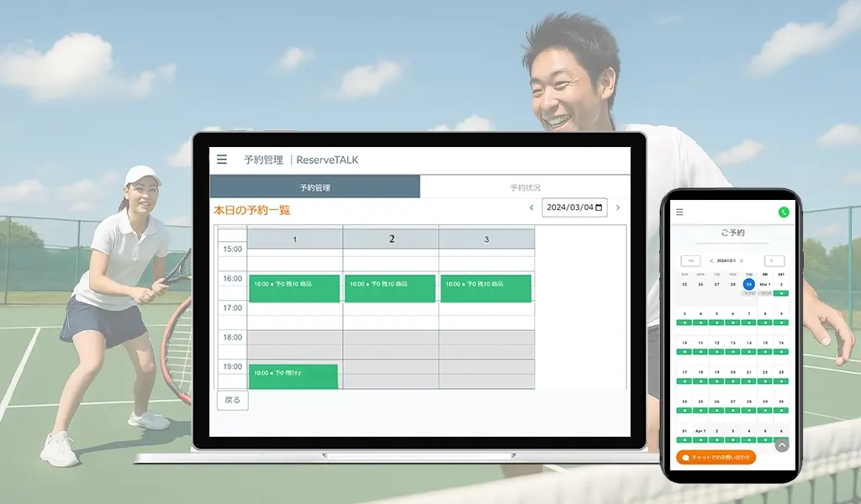The image size is (861, 504).
Task: Tap the small button right of month navigator
Action: (774, 261)
